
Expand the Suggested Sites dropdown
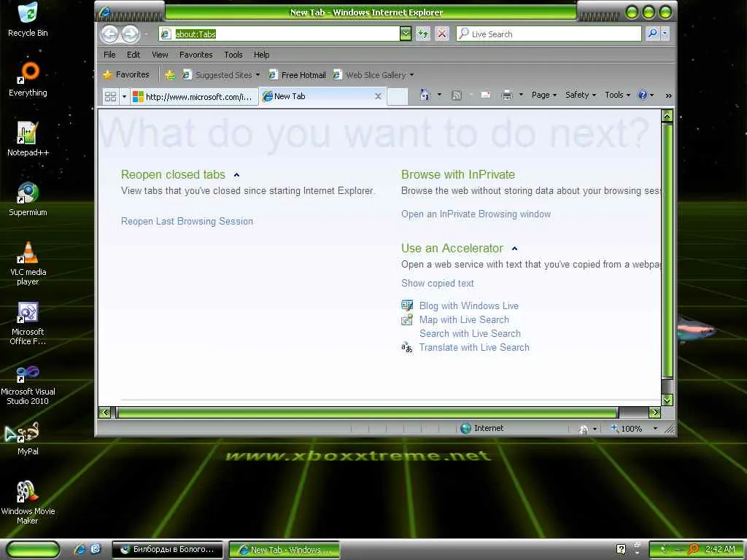click(258, 75)
